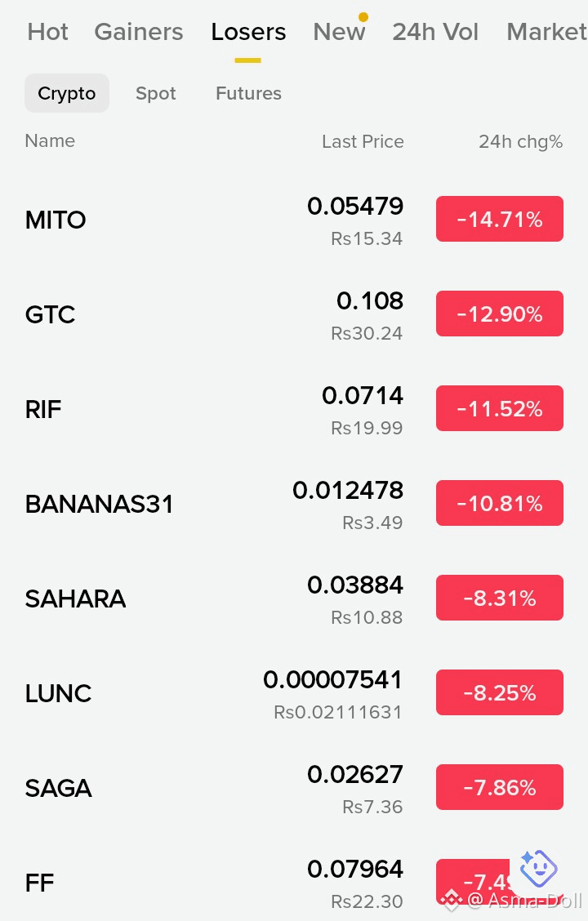Open the 24h Vol tab

pyautogui.click(x=435, y=32)
